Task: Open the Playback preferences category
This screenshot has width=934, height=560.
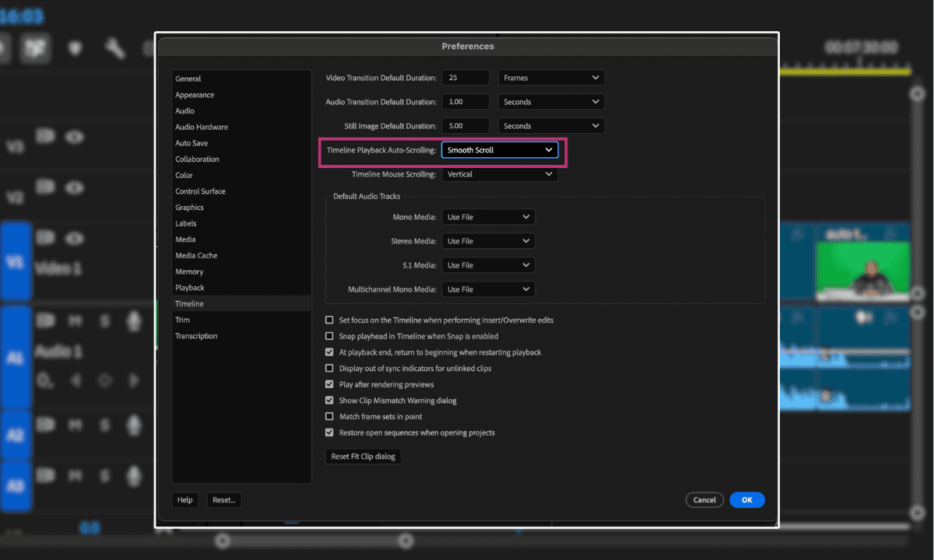Action: pos(190,288)
